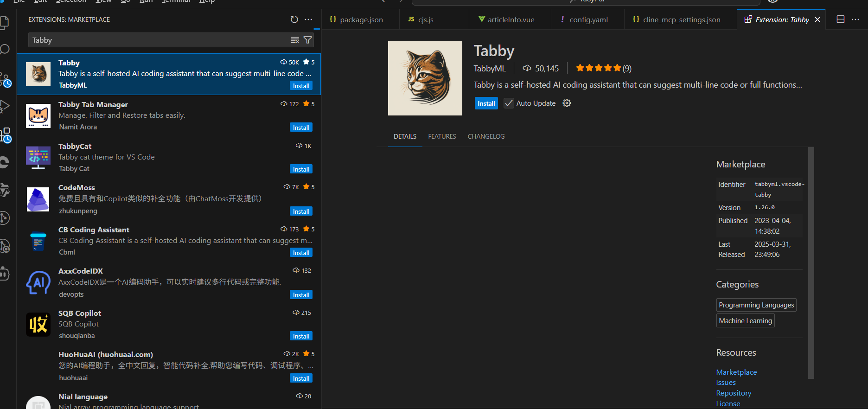This screenshot has width=868, height=409.
Task: Switch to the cline_mcp_settings.json tab
Action: click(x=681, y=19)
